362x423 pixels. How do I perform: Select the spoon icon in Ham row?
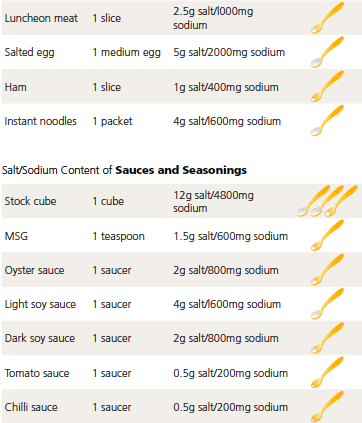coord(327,86)
